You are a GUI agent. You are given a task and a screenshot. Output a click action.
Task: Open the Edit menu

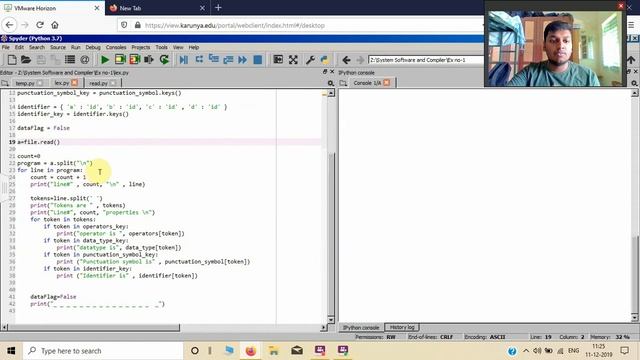tap(19, 47)
